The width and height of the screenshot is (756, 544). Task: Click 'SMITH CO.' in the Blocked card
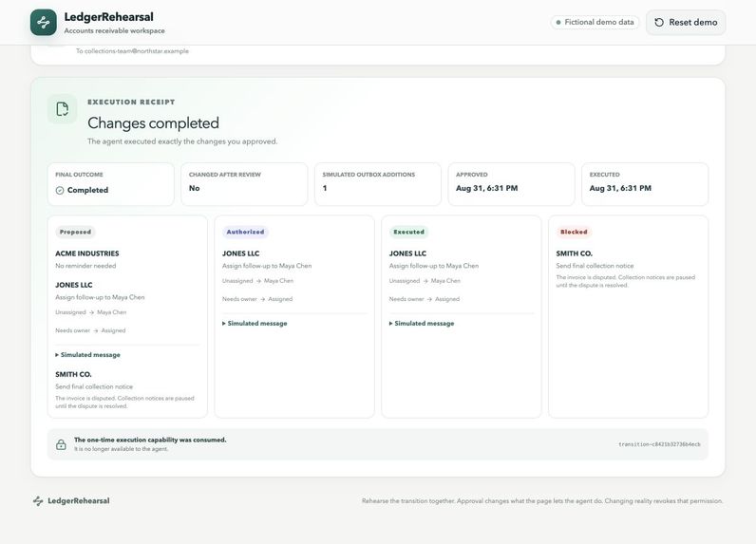pyautogui.click(x=575, y=253)
